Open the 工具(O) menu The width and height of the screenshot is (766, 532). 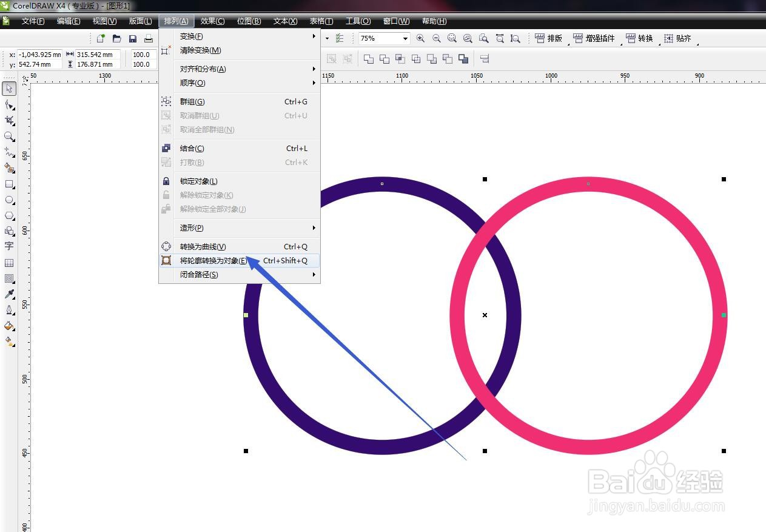click(x=358, y=21)
